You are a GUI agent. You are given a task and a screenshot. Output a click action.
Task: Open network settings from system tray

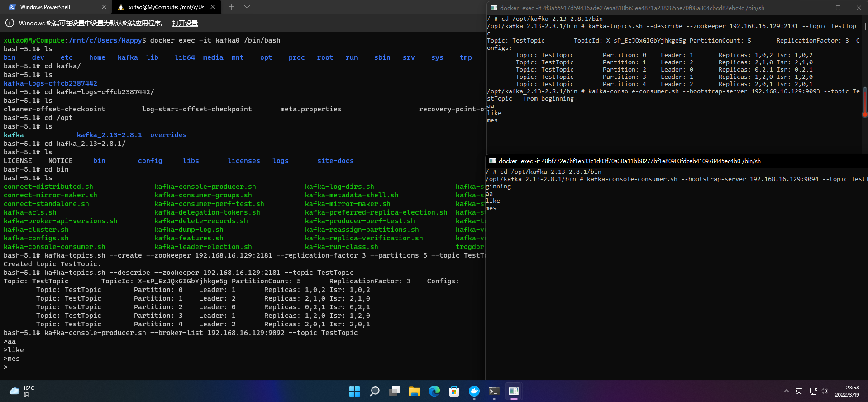tap(813, 391)
